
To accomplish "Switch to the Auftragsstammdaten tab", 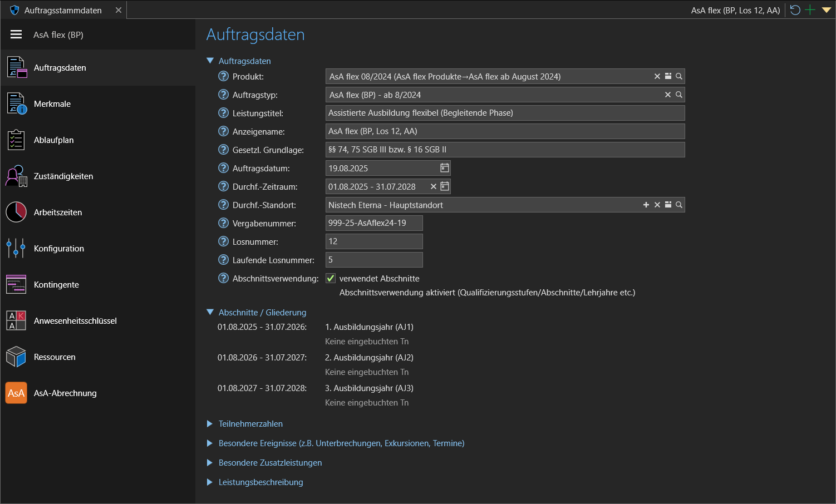I will 62,10.
